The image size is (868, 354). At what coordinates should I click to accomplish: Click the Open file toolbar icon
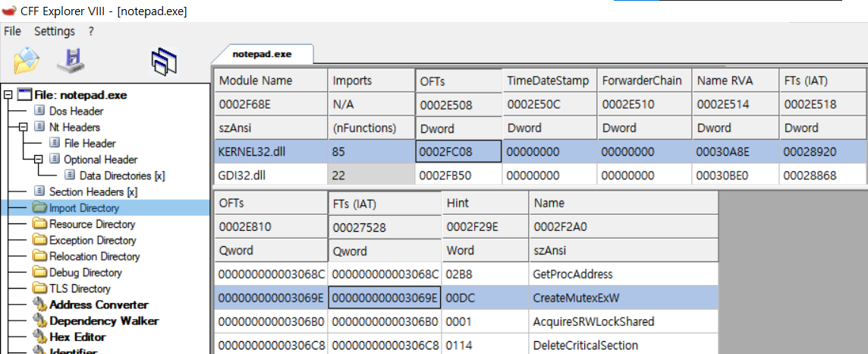(x=27, y=60)
